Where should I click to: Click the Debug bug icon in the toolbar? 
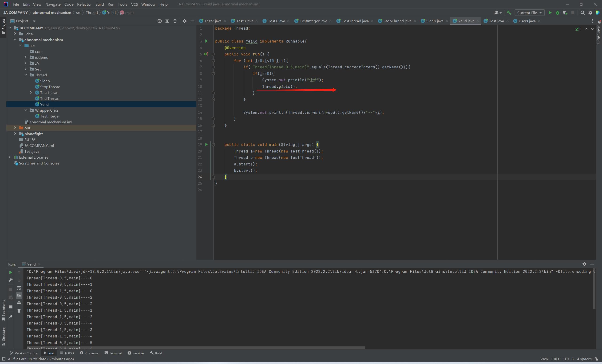pyautogui.click(x=558, y=13)
